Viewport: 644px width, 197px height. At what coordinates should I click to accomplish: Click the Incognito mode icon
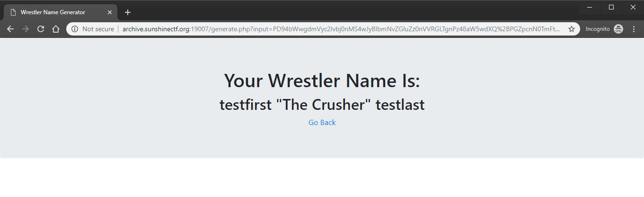tap(618, 29)
